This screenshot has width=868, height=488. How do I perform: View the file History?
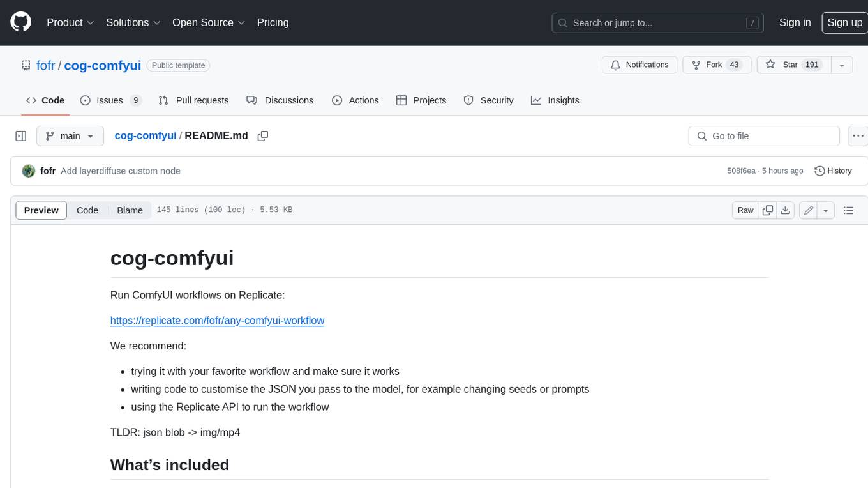tap(833, 171)
